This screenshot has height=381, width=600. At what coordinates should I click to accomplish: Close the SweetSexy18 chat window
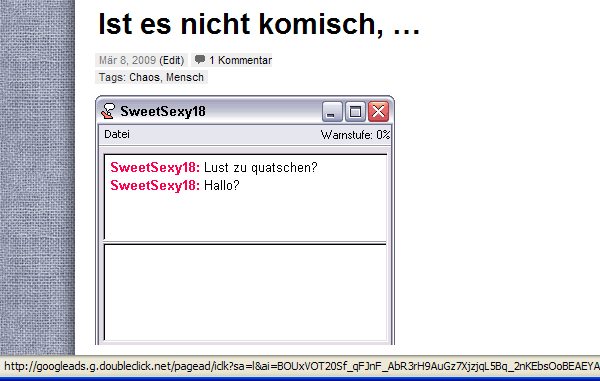click(x=378, y=111)
